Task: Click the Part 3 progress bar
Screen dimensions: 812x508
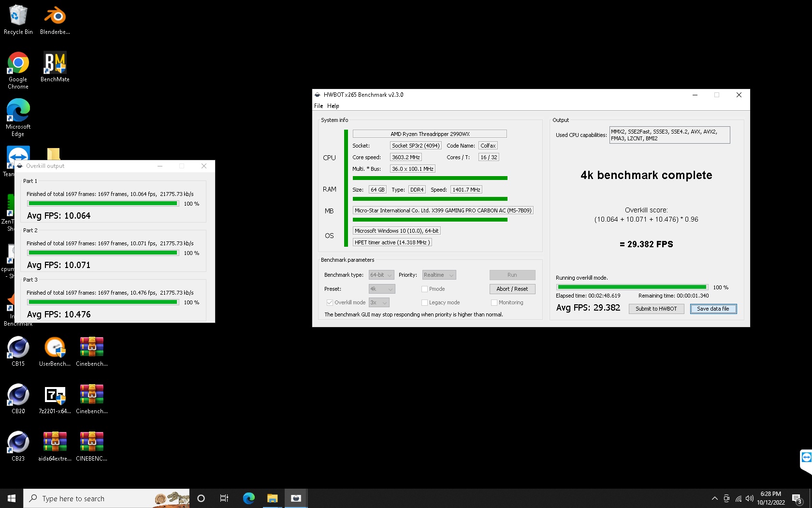Action: click(x=103, y=302)
